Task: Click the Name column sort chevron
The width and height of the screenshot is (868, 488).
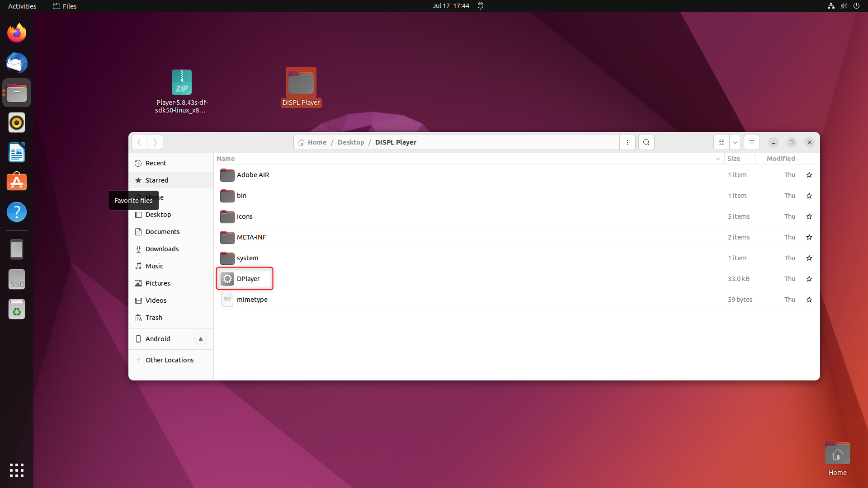Action: (717, 159)
